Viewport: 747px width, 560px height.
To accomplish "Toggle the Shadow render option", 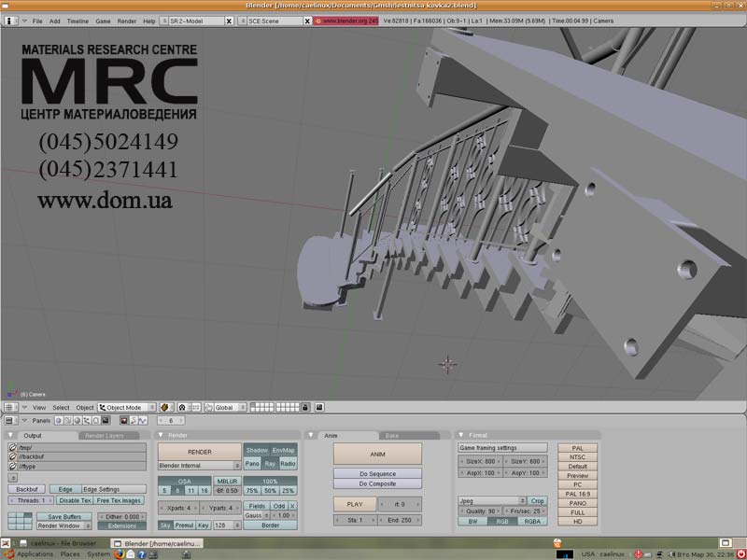I will pyautogui.click(x=257, y=450).
